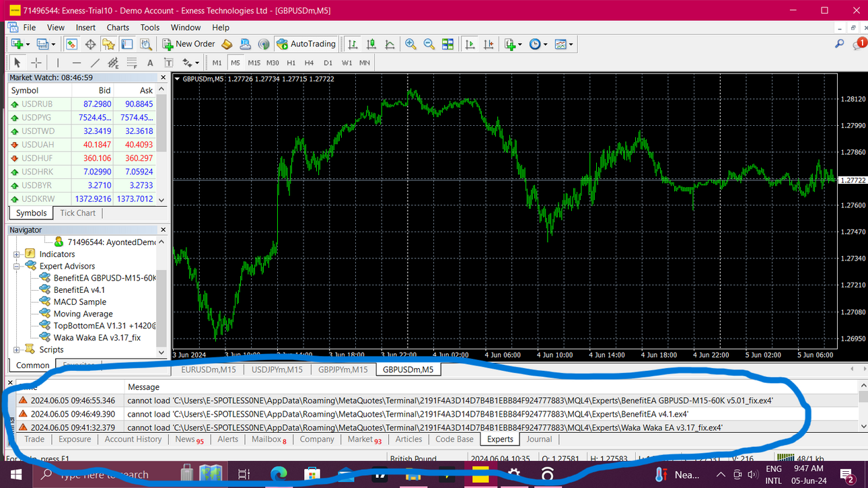Open the Charts menu
Viewport: 868px width, 488px height.
coord(118,28)
